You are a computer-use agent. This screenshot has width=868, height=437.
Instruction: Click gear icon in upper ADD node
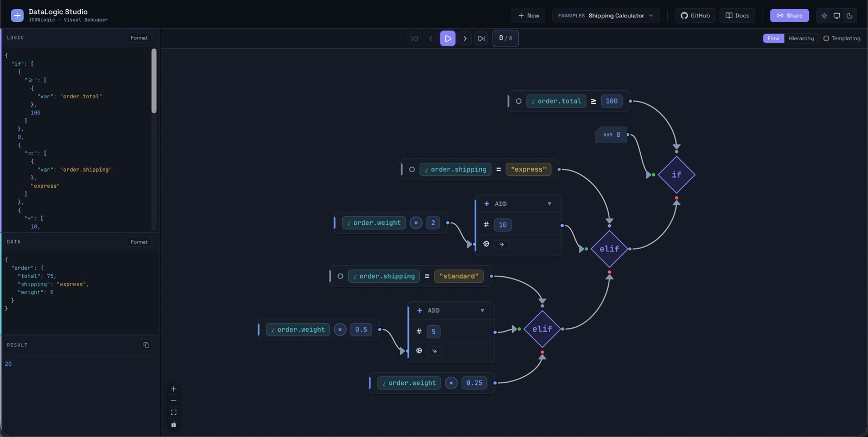click(486, 244)
